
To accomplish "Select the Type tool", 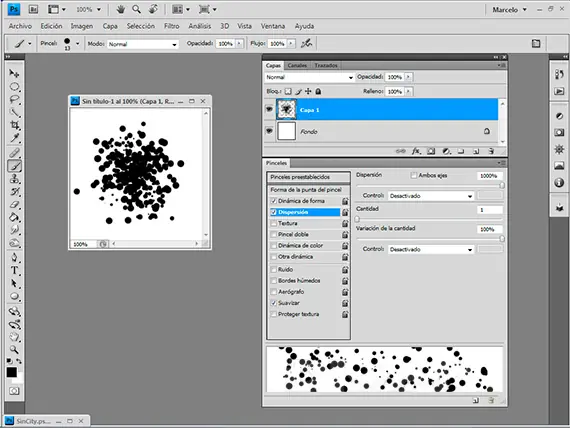I will point(14,271).
